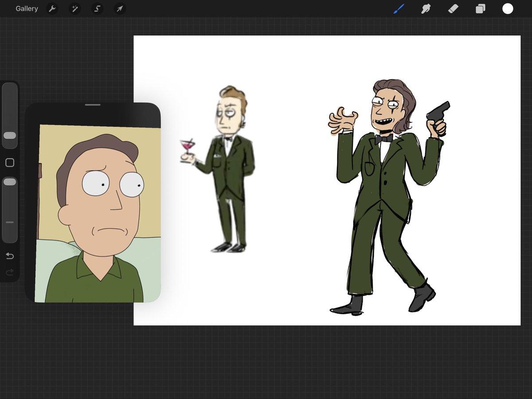Open the Actions wrench menu
The image size is (532, 399).
point(52,9)
